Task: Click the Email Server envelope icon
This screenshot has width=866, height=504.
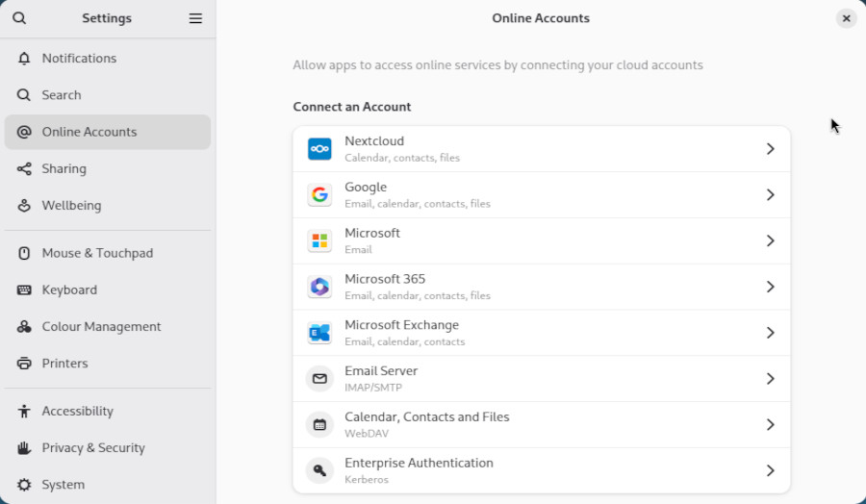Action: [x=319, y=379]
